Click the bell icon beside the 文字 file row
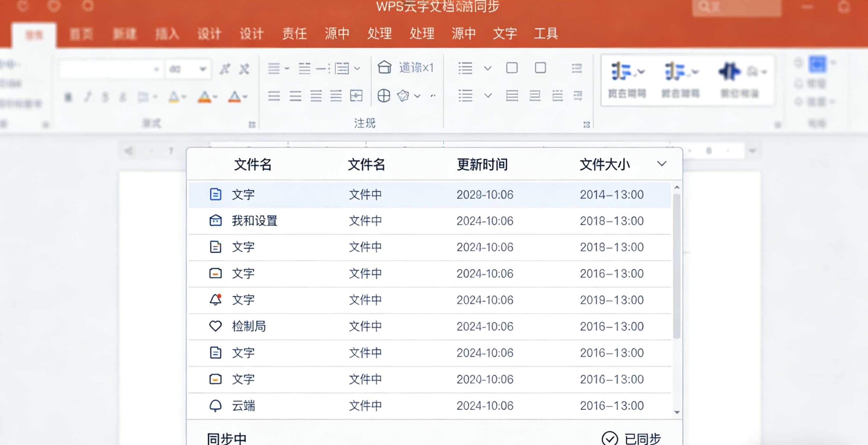The height and width of the screenshot is (445, 868). [215, 300]
